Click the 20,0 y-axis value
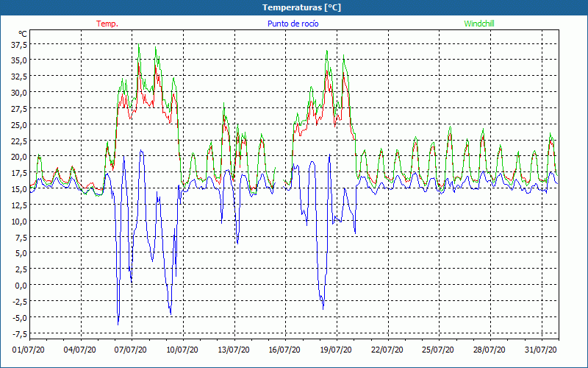Screen dimensions: 588x368 click(x=19, y=157)
